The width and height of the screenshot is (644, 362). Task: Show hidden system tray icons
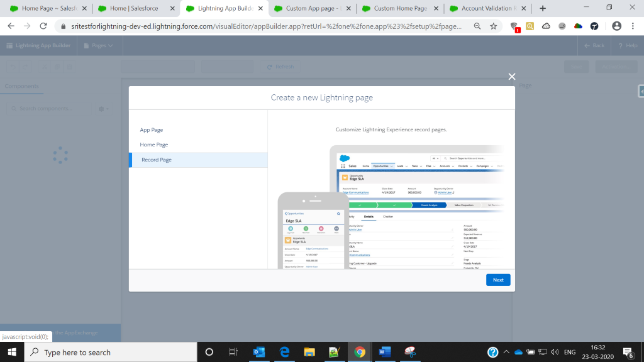tap(506, 352)
